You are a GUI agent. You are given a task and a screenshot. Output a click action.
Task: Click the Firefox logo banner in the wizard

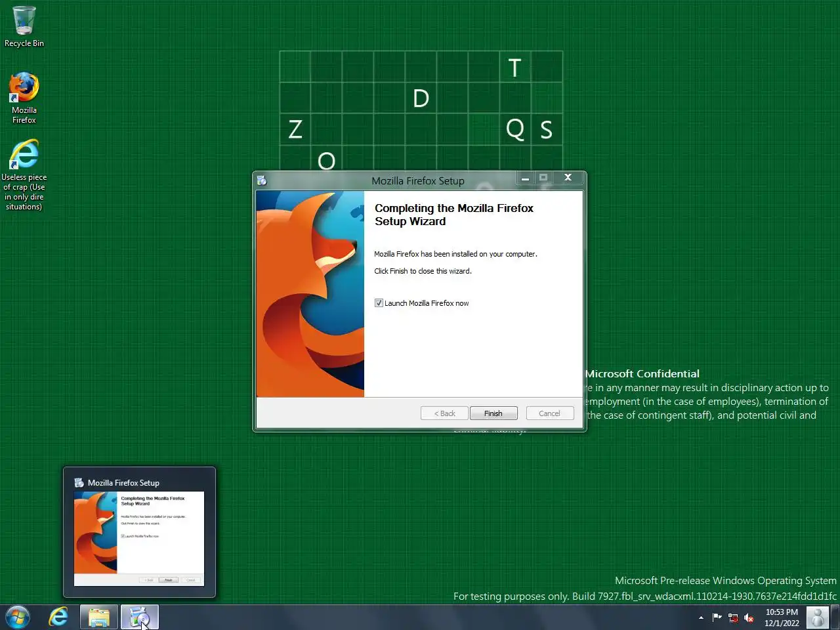pyautogui.click(x=310, y=294)
